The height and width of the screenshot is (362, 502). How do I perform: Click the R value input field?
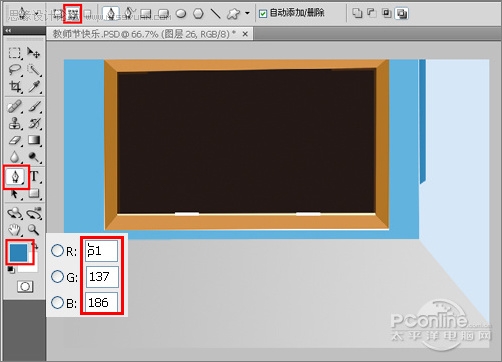pos(102,251)
